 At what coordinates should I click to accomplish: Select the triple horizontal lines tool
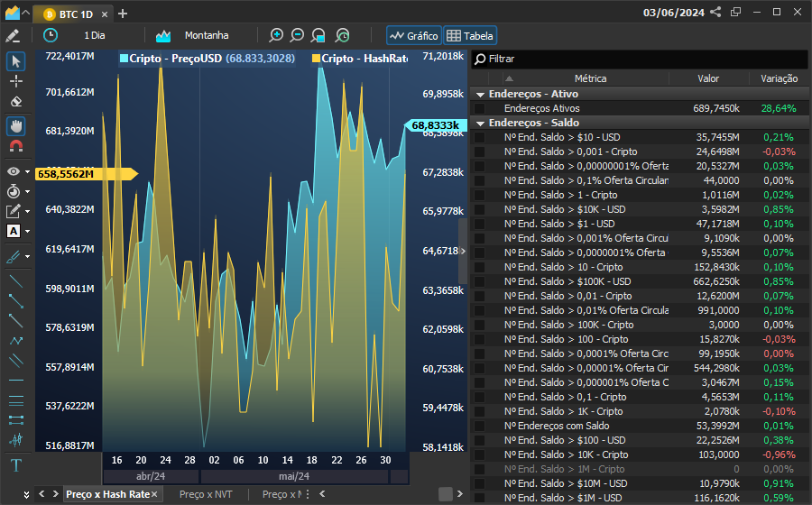pyautogui.click(x=16, y=400)
